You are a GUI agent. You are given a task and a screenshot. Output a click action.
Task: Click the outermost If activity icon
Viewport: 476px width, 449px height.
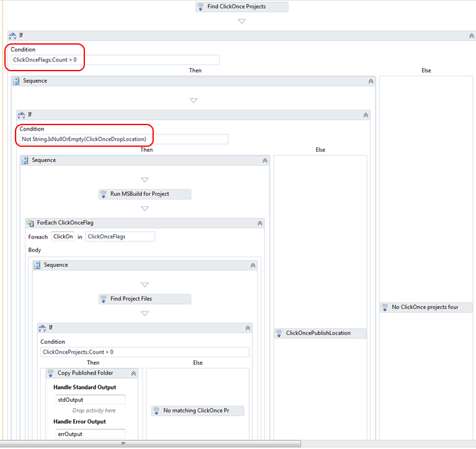[13, 36]
